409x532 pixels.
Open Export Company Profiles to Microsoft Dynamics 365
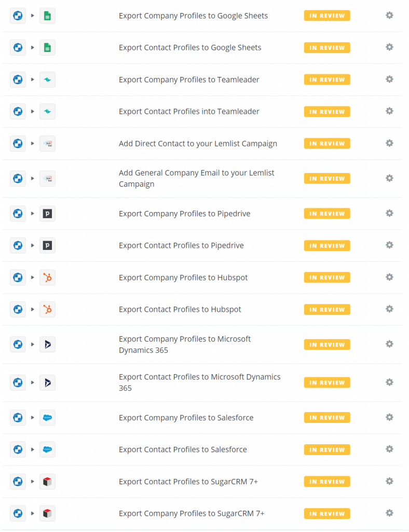184,344
